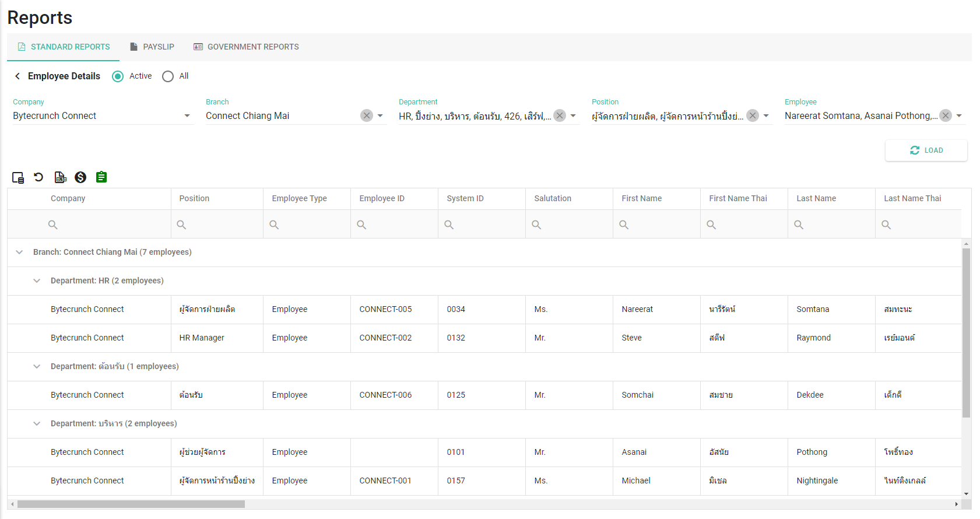The height and width of the screenshot is (519, 980).
Task: Click search icon under Salutation column
Action: 536,225
